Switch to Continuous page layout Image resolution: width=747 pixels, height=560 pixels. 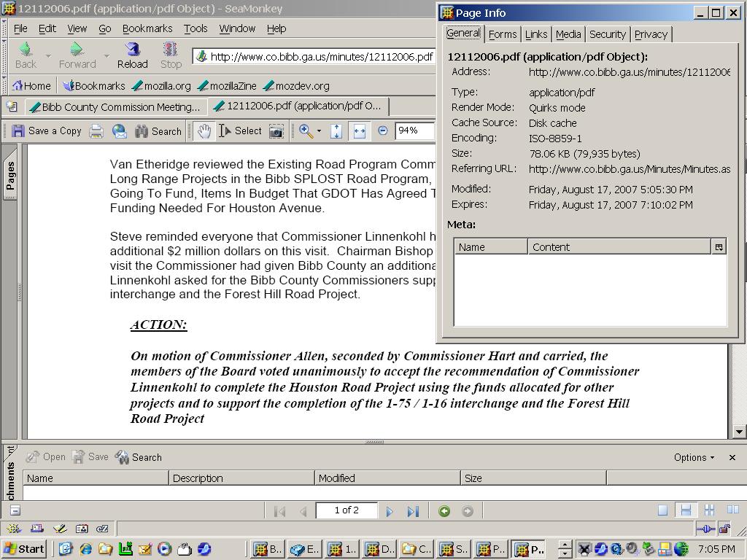pos(686,510)
